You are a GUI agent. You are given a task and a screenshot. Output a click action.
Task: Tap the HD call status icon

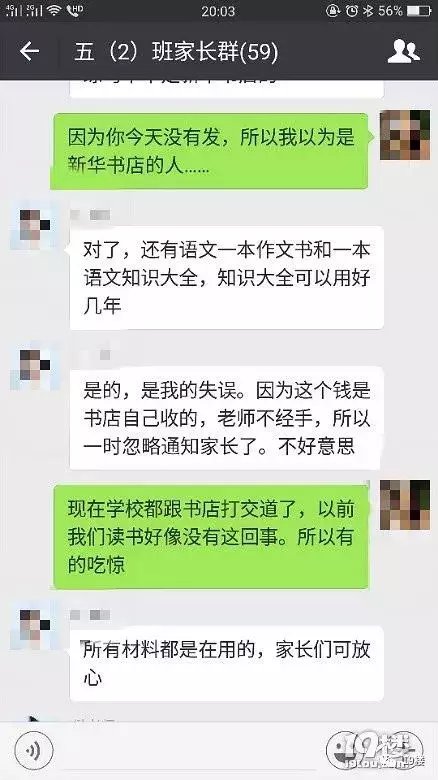click(74, 10)
